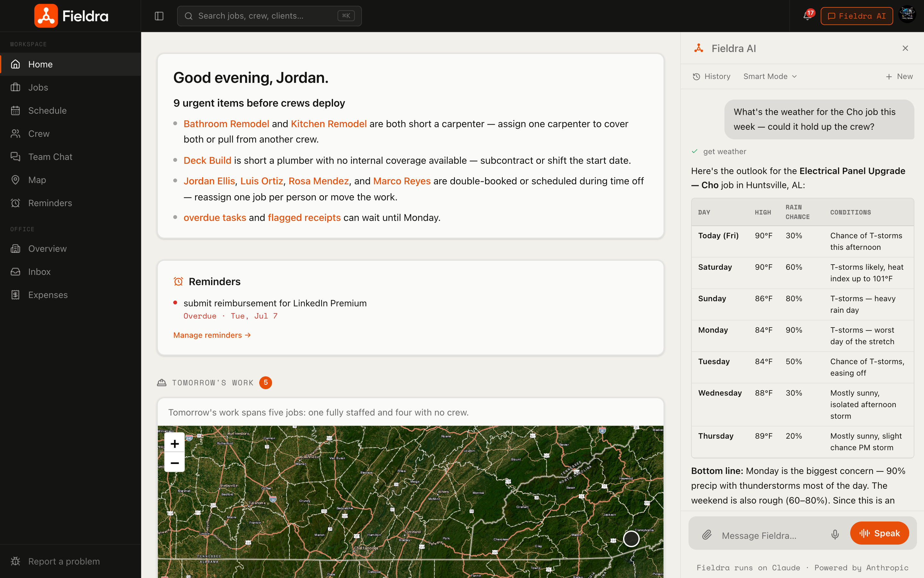Open Rosa Mendez crew link
The width and height of the screenshot is (924, 578).
point(319,181)
